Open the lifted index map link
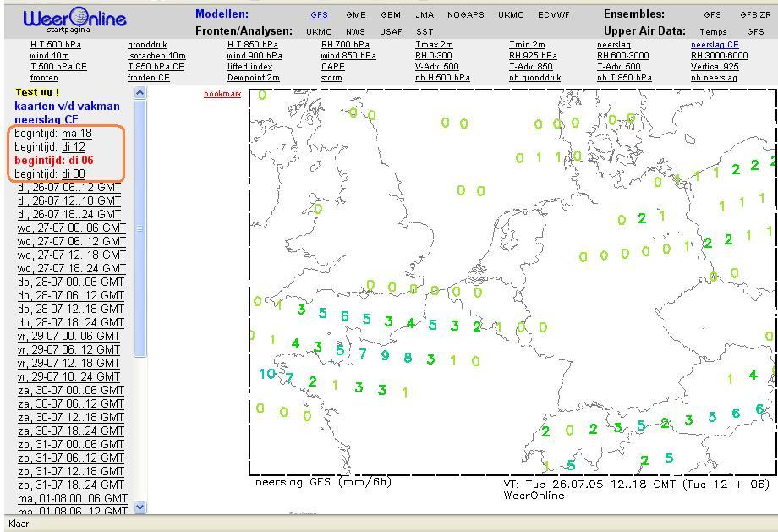This screenshot has height=532, width=778. click(250, 67)
